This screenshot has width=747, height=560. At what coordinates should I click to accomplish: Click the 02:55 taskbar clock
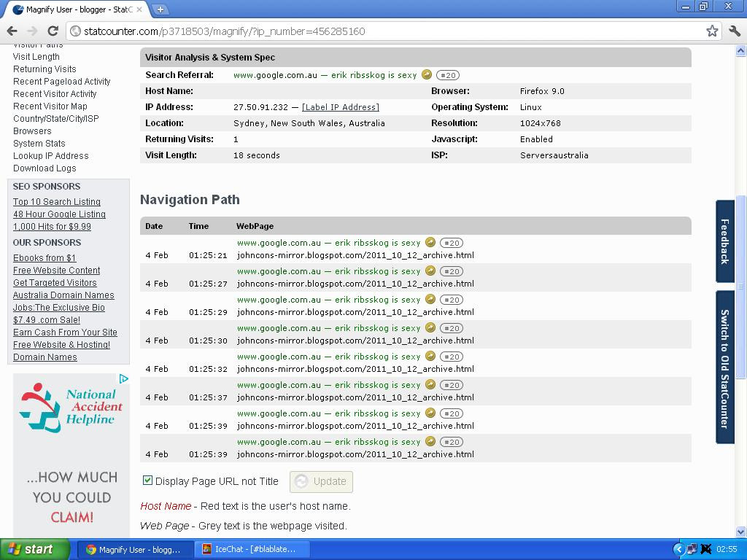pos(727,550)
